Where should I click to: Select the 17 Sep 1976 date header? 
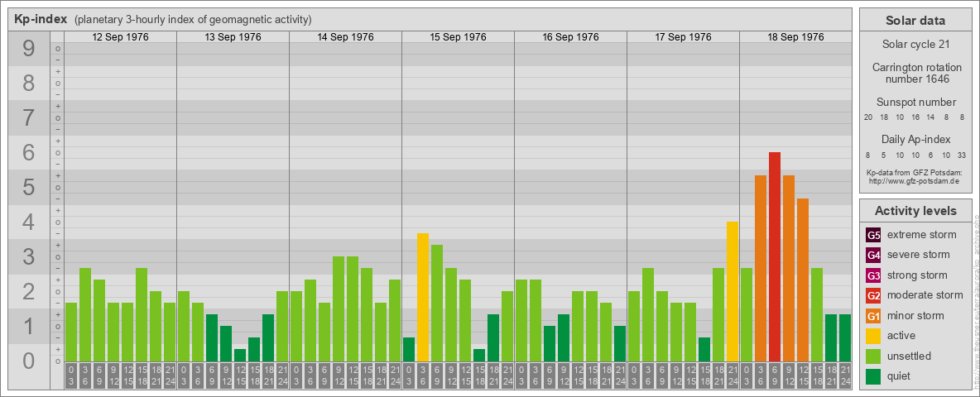pos(683,37)
